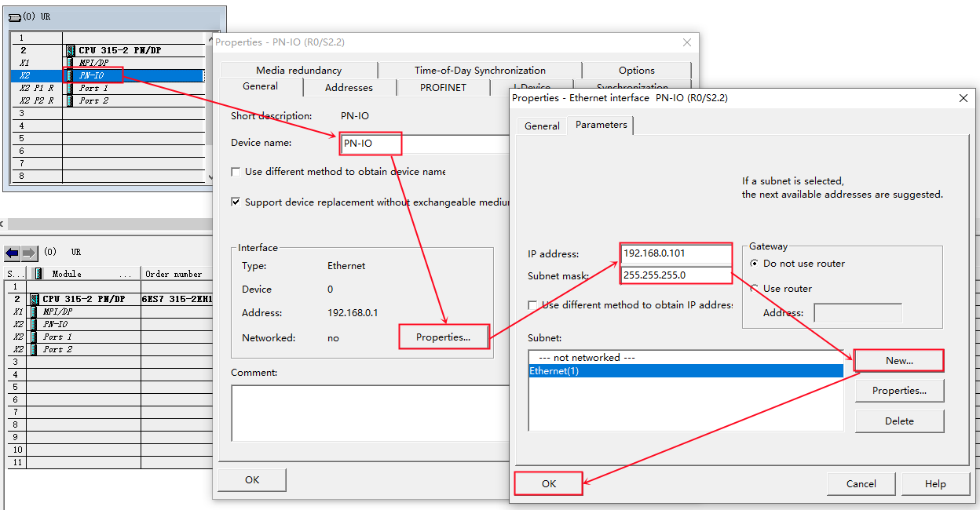This screenshot has height=510, width=980.
Task: Open the Options tab
Action: point(637,70)
